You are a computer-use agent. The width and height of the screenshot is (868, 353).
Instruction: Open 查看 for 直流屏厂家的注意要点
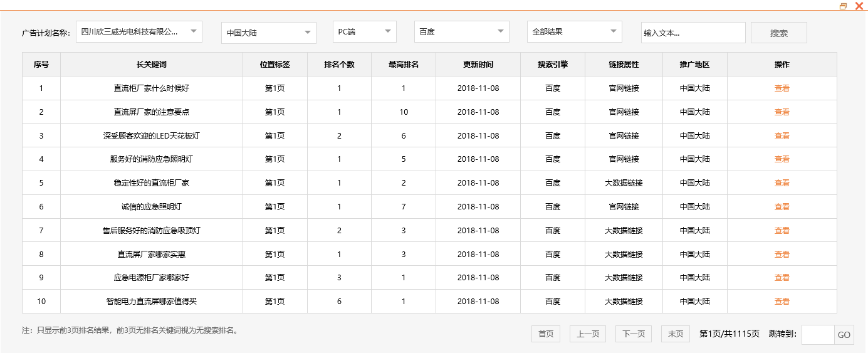pos(782,112)
